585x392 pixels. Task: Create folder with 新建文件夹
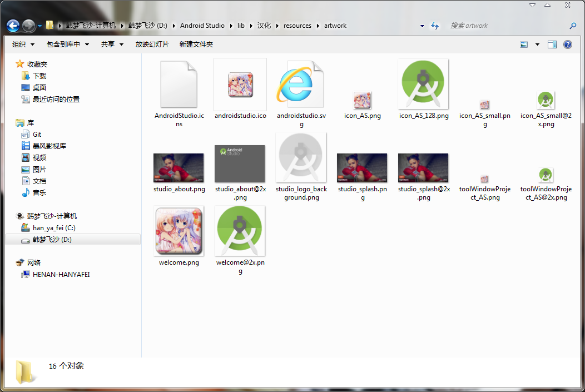point(196,44)
